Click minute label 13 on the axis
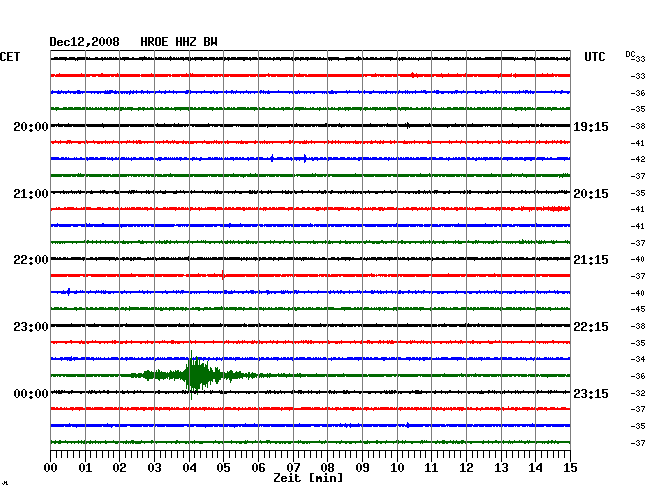 coord(501,468)
